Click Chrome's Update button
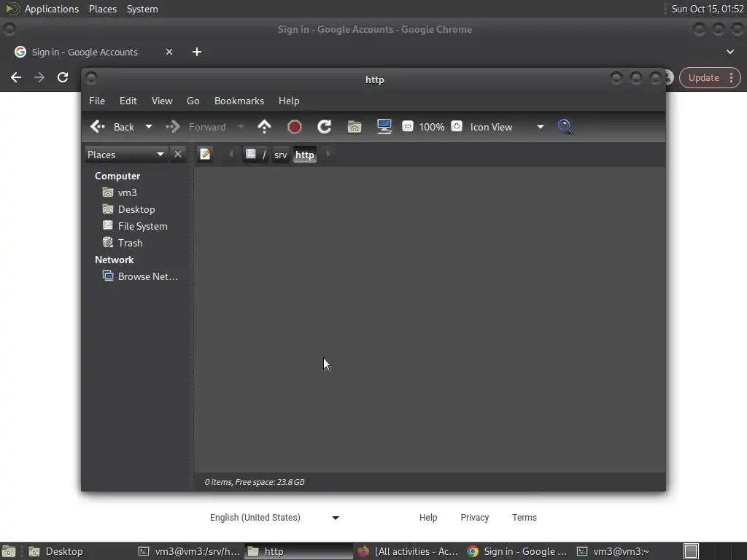This screenshot has height=560, width=747. pyautogui.click(x=704, y=77)
